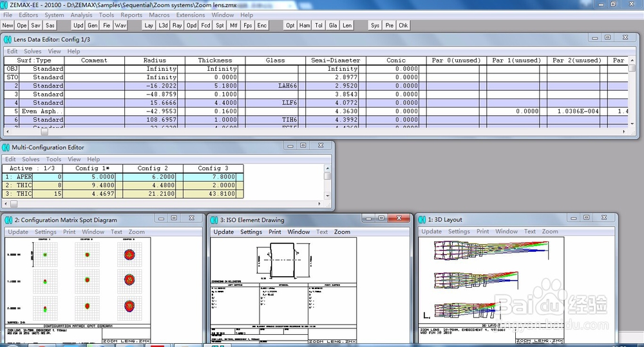Select STO surface row label
Viewport: 644px width, 347px height.
pyautogui.click(x=12, y=77)
